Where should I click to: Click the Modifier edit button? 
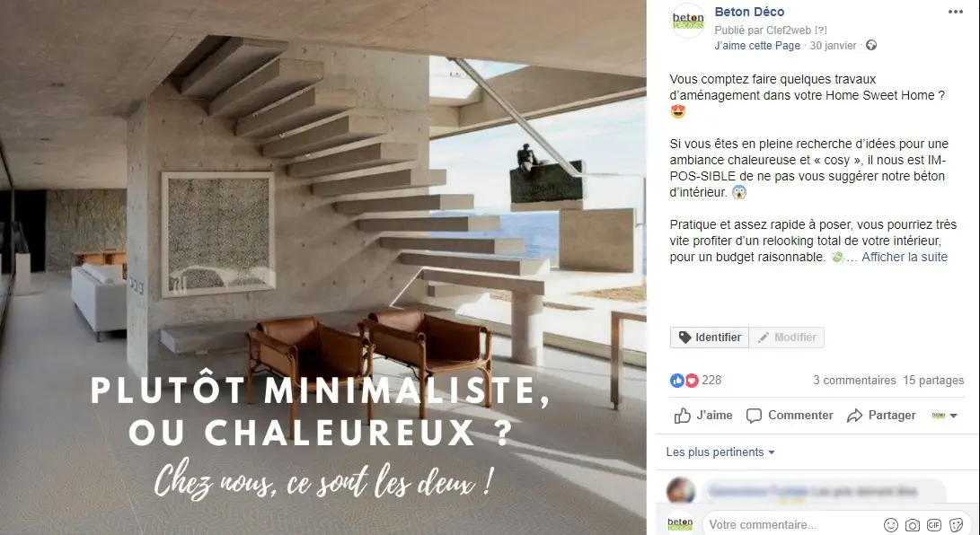click(787, 338)
